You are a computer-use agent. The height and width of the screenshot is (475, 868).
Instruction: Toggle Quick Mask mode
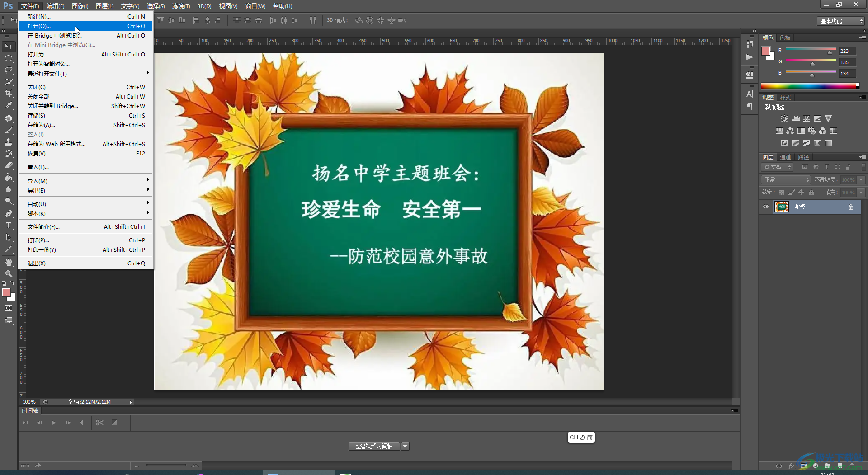click(9, 308)
